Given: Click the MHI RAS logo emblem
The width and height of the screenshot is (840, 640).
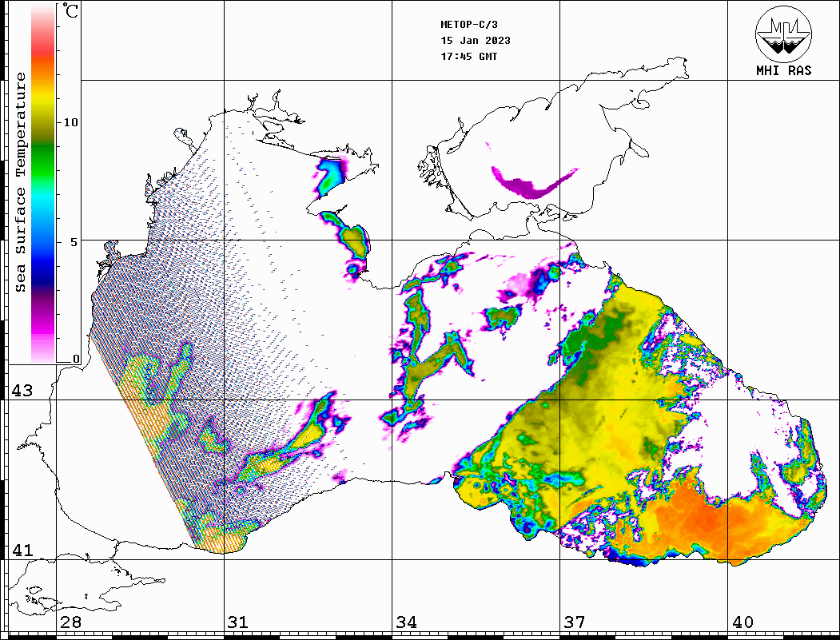Looking at the screenshot, I should click(783, 34).
